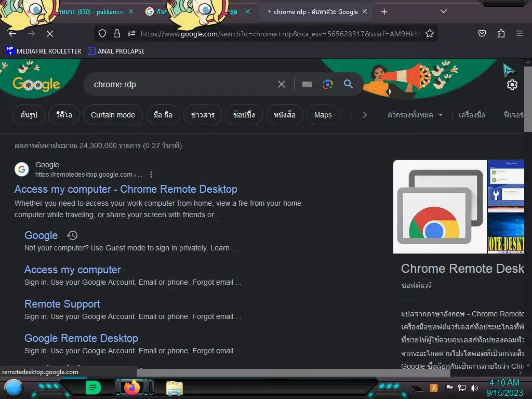The image size is (532, 399).
Task: Open the REMOTE DESKTOP Windows thumbnail
Action: coord(506,233)
